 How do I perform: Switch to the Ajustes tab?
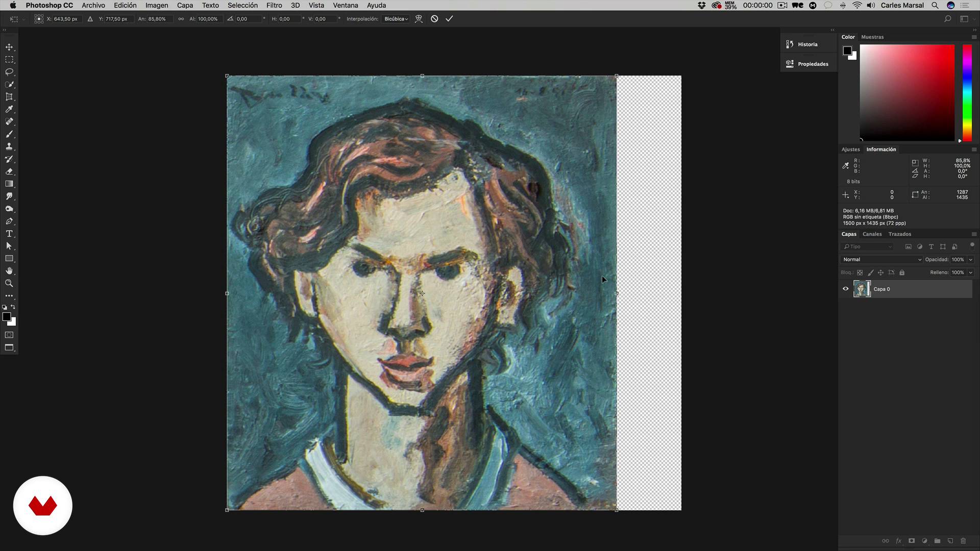tap(850, 149)
